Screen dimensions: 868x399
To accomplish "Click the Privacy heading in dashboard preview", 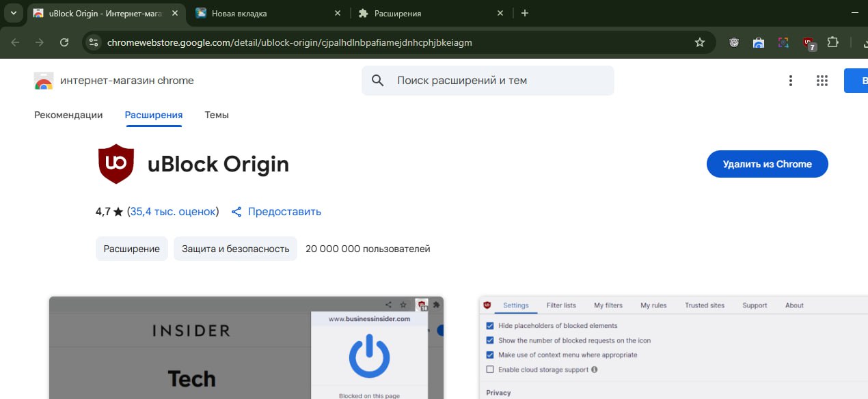I will (x=498, y=393).
